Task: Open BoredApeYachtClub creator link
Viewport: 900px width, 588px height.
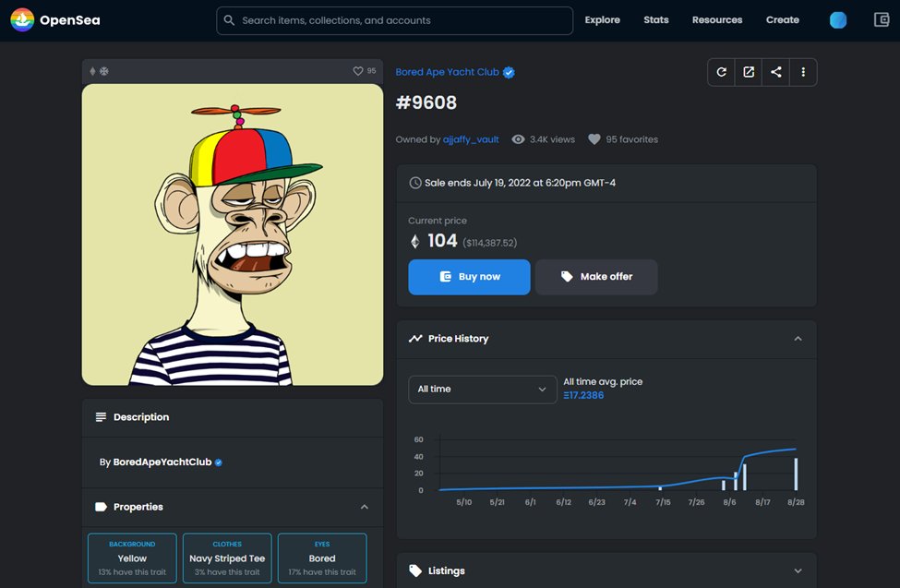Action: 162,462
